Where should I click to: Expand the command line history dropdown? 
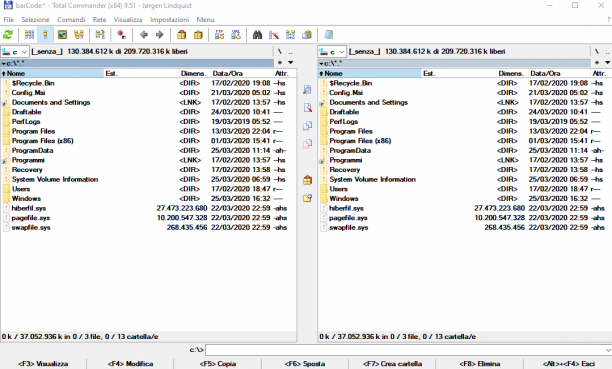click(608, 350)
